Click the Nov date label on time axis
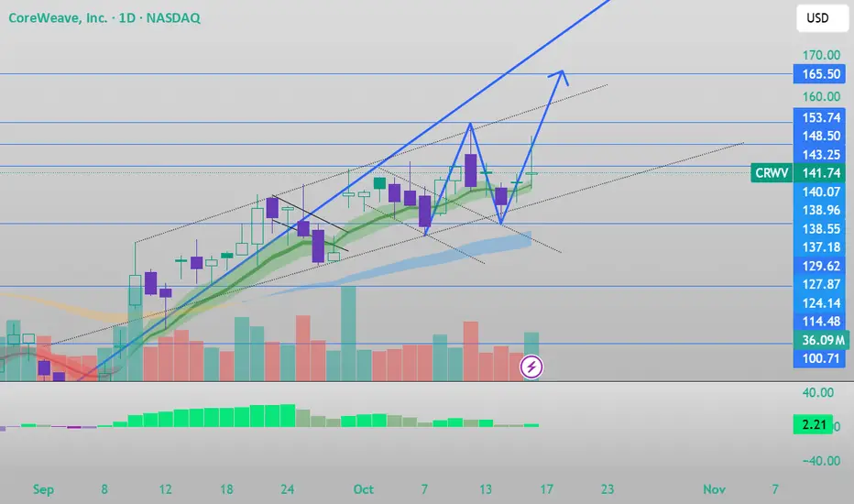The height and width of the screenshot is (504, 854). pos(714,489)
